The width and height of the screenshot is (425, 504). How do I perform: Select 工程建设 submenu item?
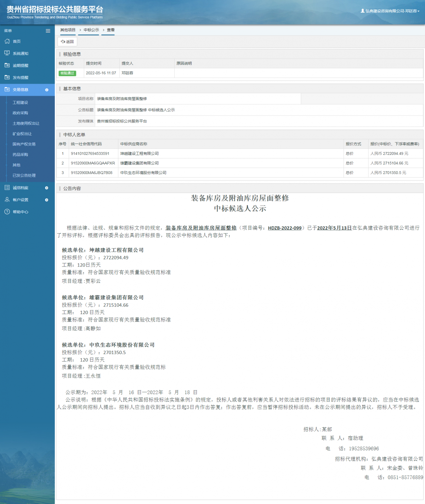click(x=20, y=102)
